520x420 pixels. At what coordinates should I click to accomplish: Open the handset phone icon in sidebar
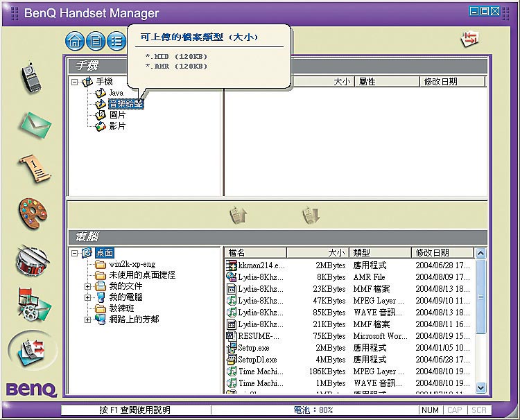[31, 78]
